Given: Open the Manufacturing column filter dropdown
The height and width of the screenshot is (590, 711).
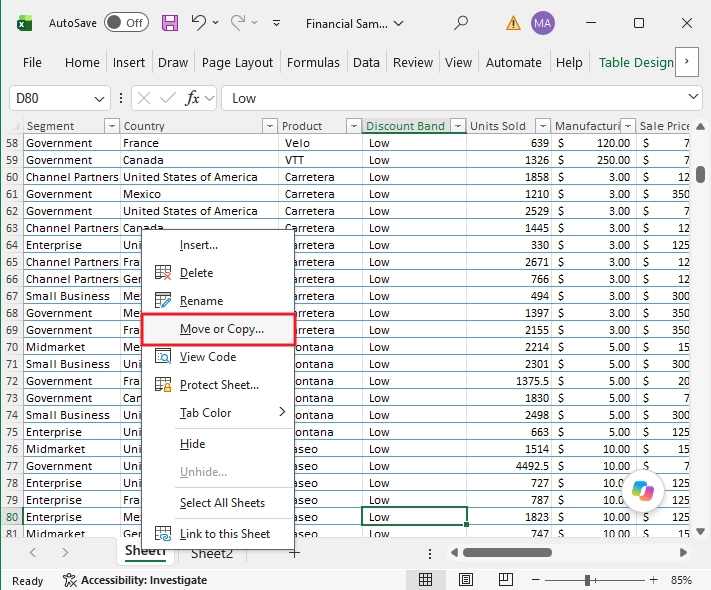Looking at the screenshot, I should [628, 126].
